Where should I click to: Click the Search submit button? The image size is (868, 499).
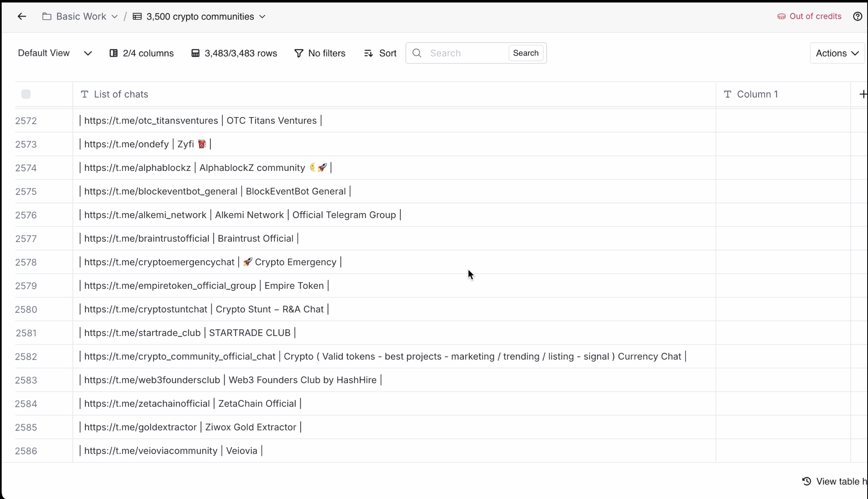click(526, 53)
